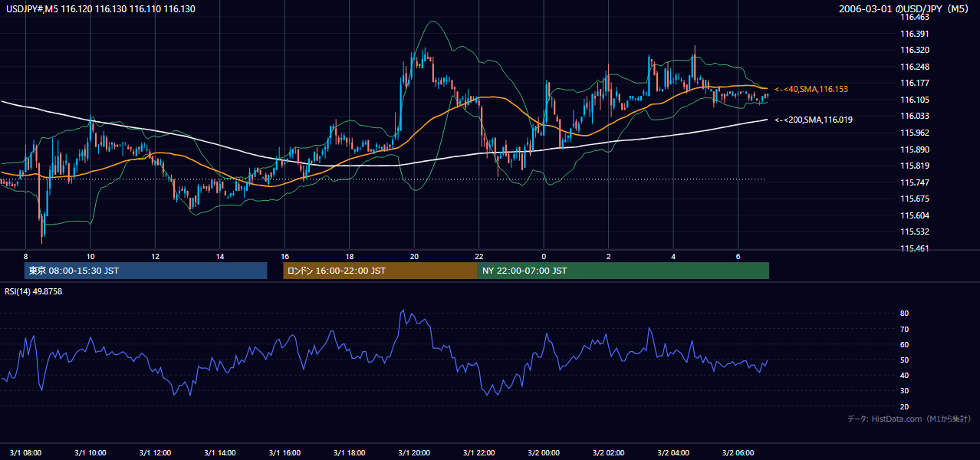The width and height of the screenshot is (980, 460).
Task: Click the hour label 12 under the price chart
Action: click(155, 256)
